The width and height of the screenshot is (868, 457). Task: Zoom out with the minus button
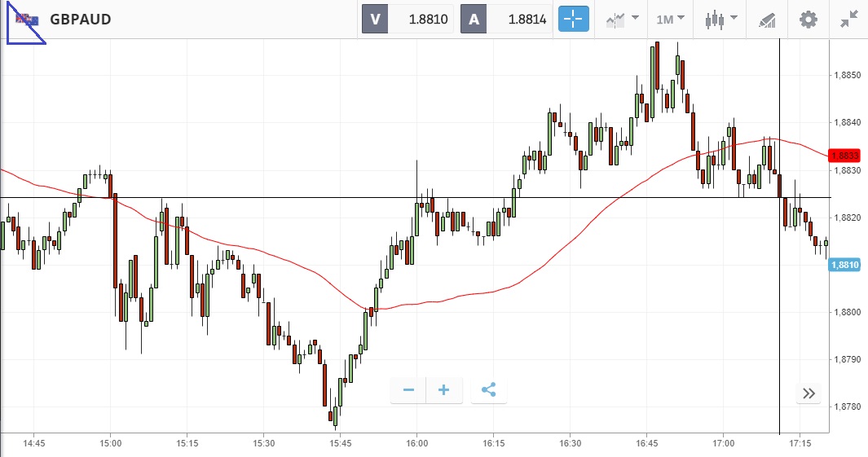408,390
